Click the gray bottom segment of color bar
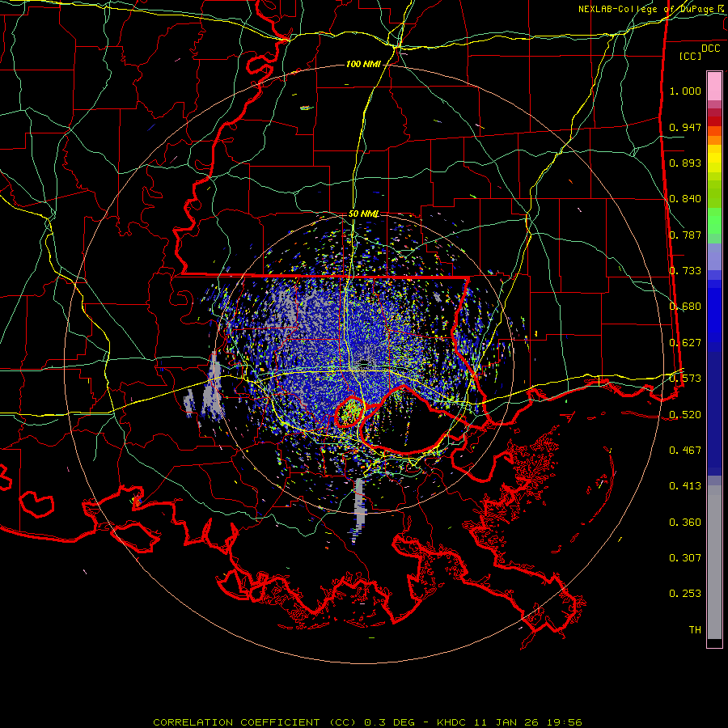 point(714,562)
